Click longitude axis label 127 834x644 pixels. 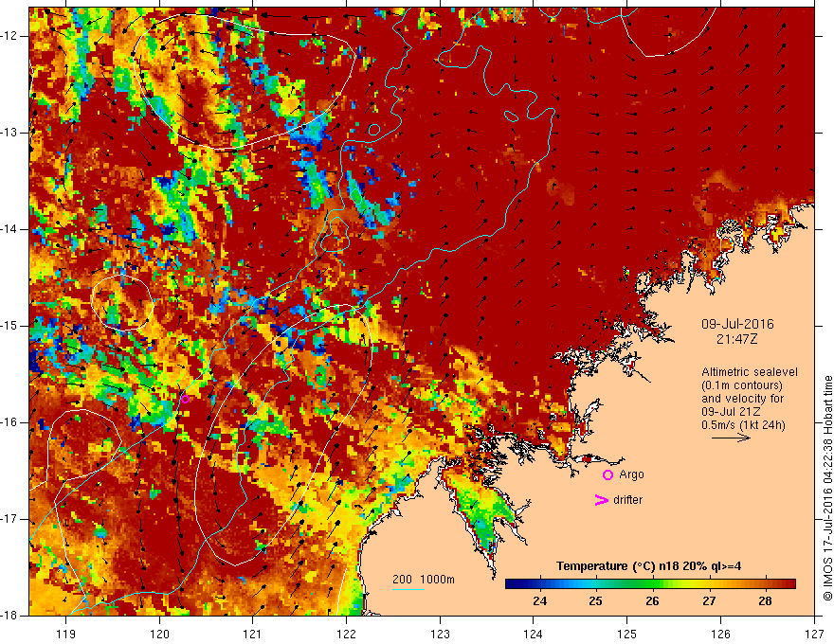pos(814,634)
